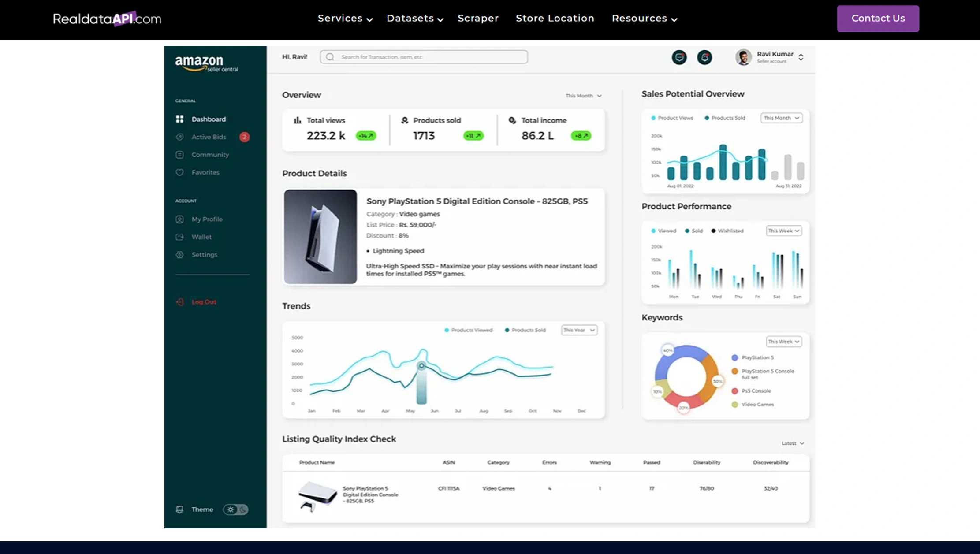This screenshot has width=980, height=554.
Task: Open Settings in the sidebar
Action: tap(204, 255)
